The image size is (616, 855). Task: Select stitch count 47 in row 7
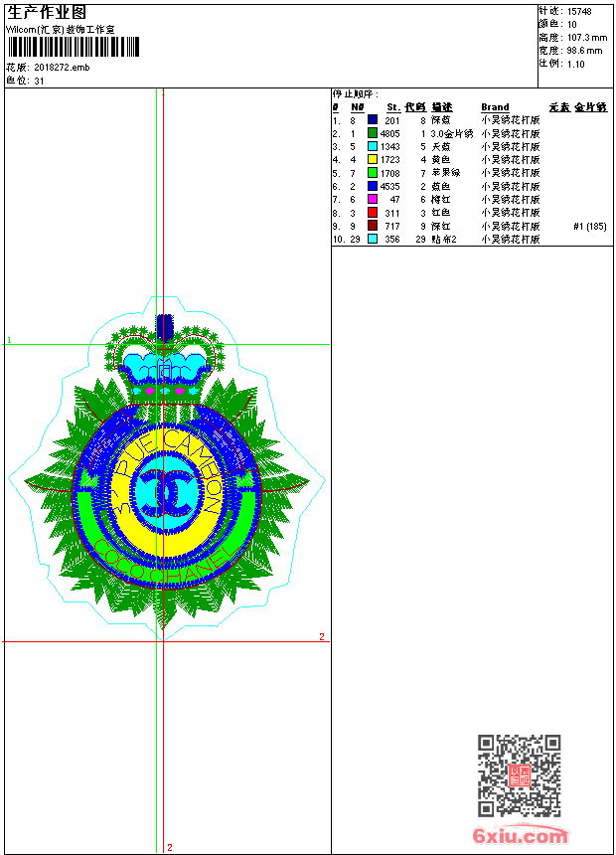point(395,200)
